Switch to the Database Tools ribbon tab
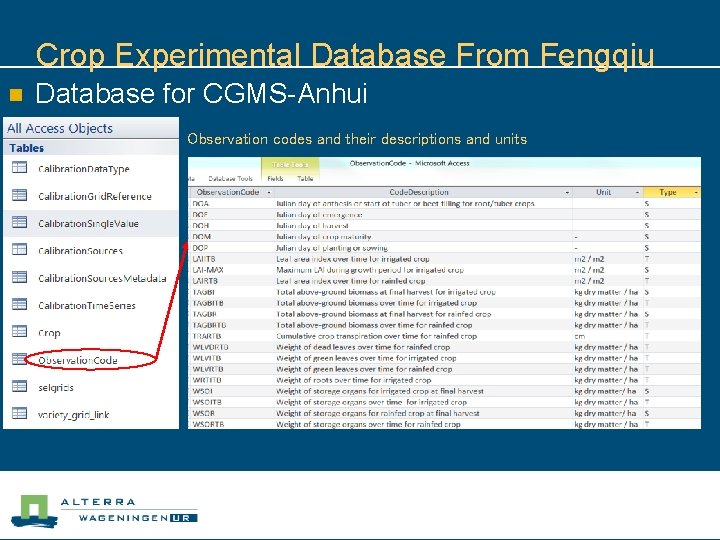This screenshot has height=540, width=720. point(230,179)
